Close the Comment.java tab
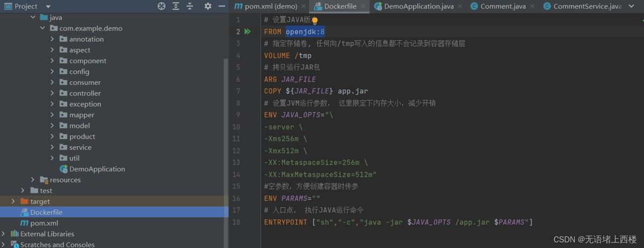 532,6
